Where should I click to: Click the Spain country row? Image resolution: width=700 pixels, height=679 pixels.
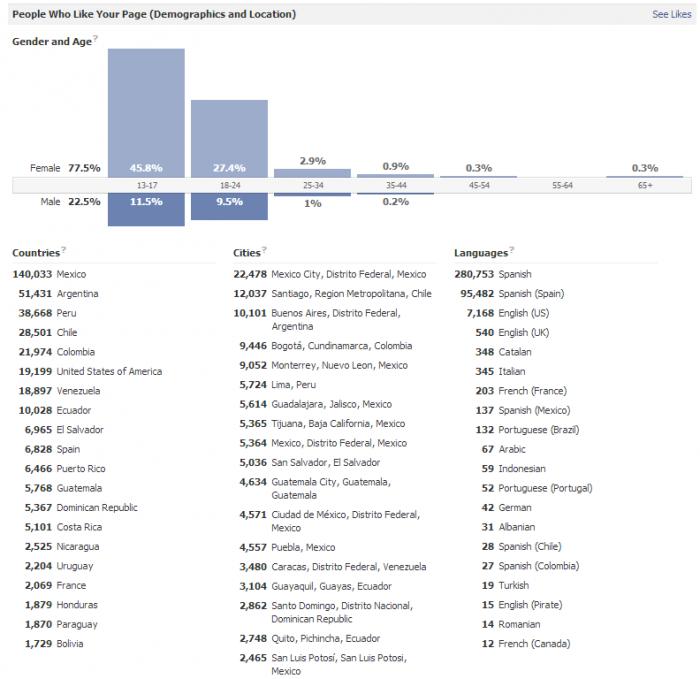click(x=52, y=449)
